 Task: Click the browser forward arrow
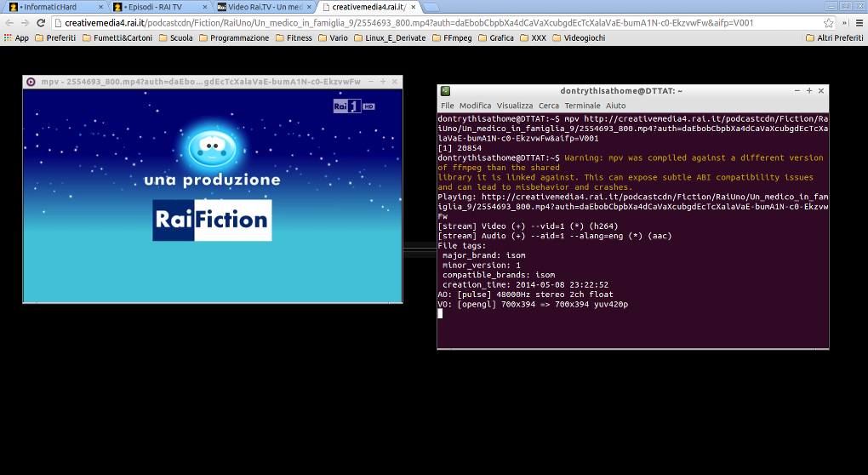coord(25,23)
